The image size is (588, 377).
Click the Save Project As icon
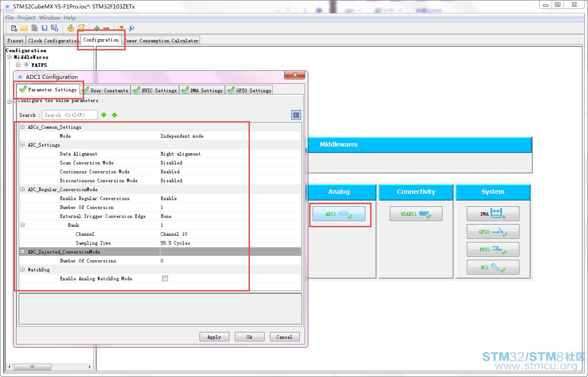54,28
